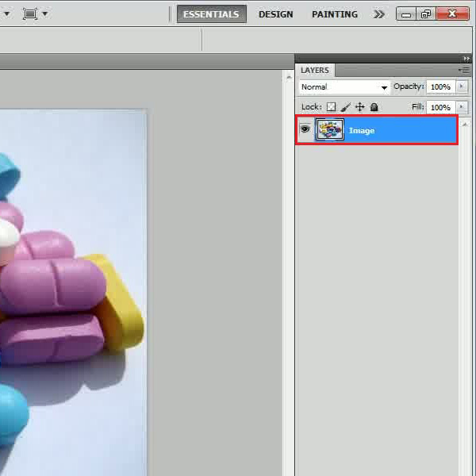Click the Fill value field
The image size is (476, 476).
pos(440,107)
